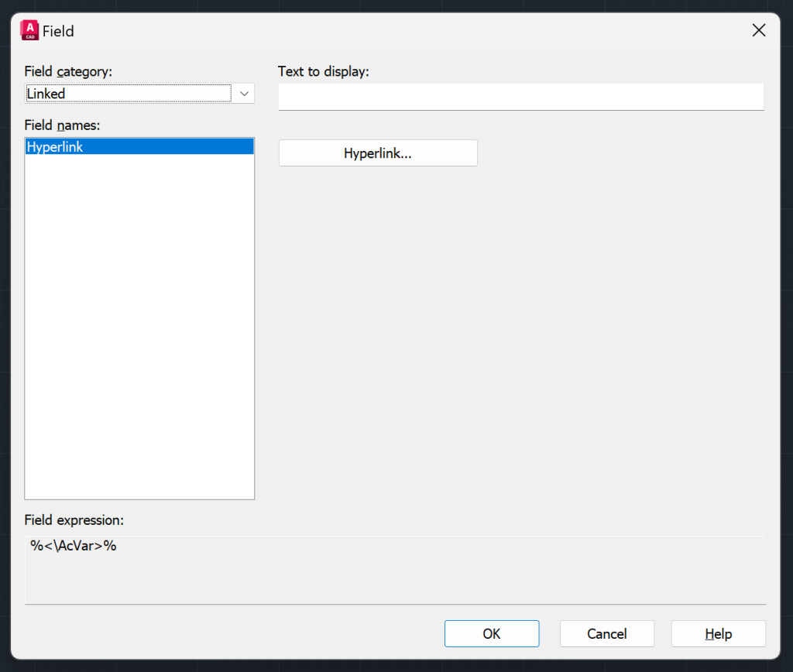This screenshot has height=672, width=793.
Task: Click the Linked value in Field category
Action: tap(46, 93)
